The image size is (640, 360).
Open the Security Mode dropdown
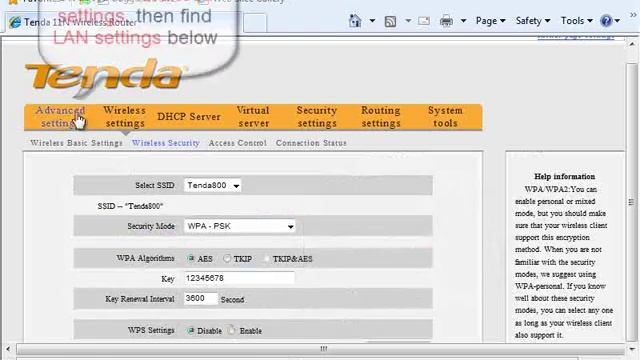[x=239, y=226]
